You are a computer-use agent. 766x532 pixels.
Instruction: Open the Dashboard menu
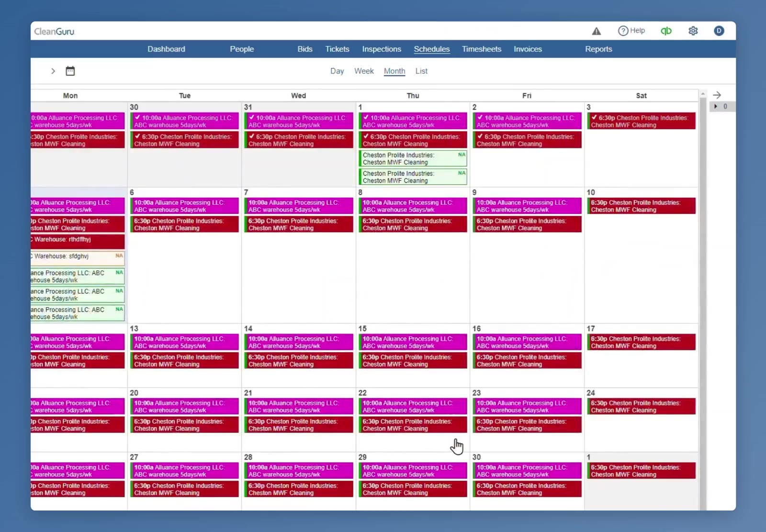166,49
